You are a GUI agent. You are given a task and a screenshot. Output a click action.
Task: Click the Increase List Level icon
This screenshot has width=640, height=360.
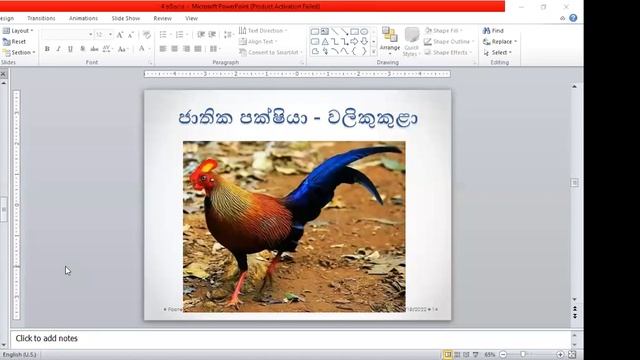212,35
